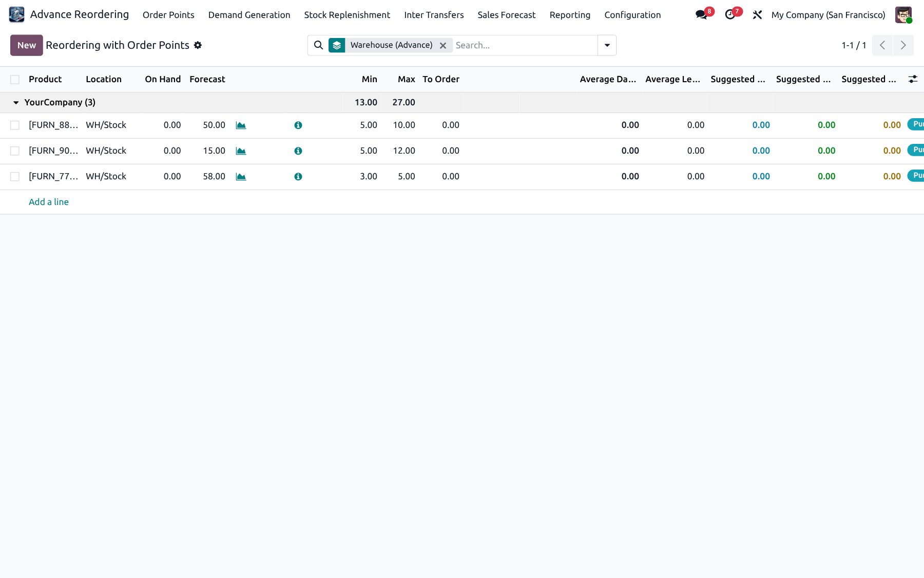Click min value 3.00
The width and height of the screenshot is (924, 578).
tap(369, 176)
